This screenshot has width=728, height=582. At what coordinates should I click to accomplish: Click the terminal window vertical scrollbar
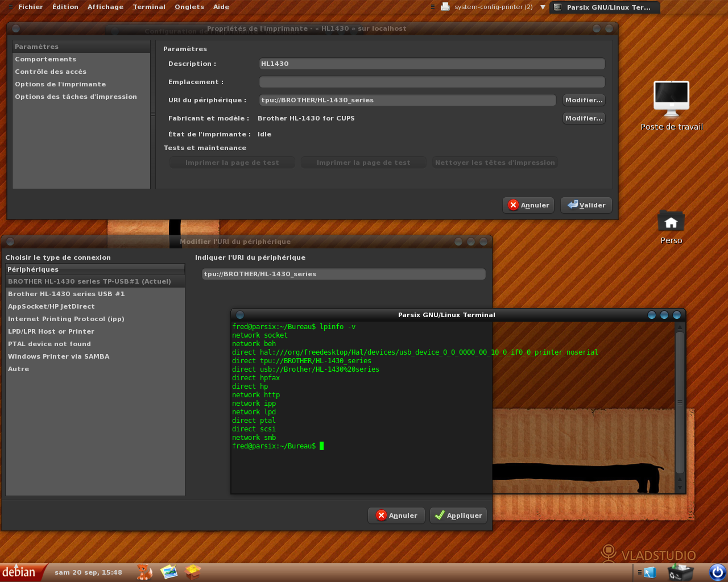[x=679, y=402]
